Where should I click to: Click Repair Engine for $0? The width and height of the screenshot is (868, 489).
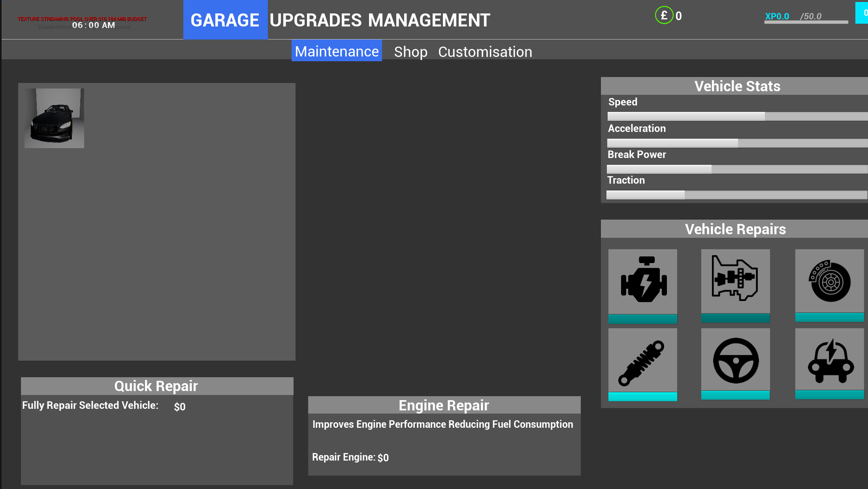[x=350, y=457]
